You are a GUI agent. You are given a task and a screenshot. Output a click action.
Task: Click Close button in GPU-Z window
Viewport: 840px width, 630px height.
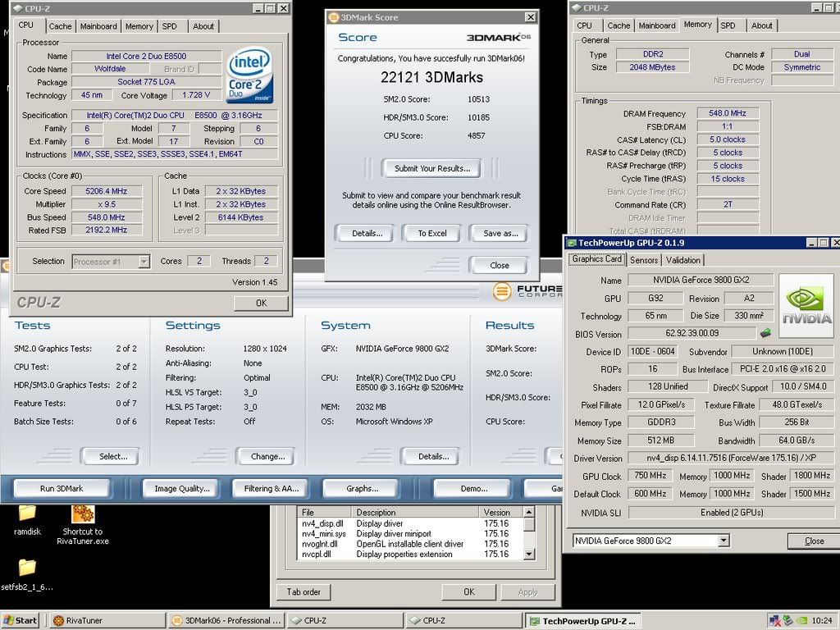[x=814, y=541]
